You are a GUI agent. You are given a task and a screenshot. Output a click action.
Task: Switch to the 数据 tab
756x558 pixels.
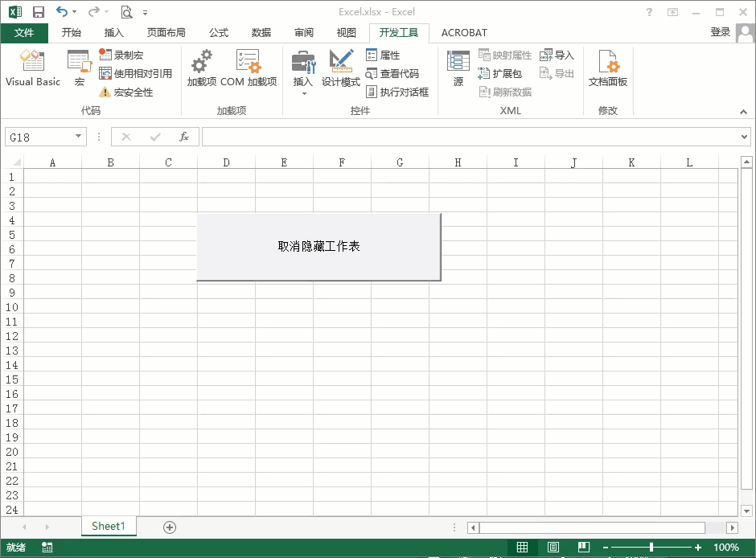pos(261,33)
